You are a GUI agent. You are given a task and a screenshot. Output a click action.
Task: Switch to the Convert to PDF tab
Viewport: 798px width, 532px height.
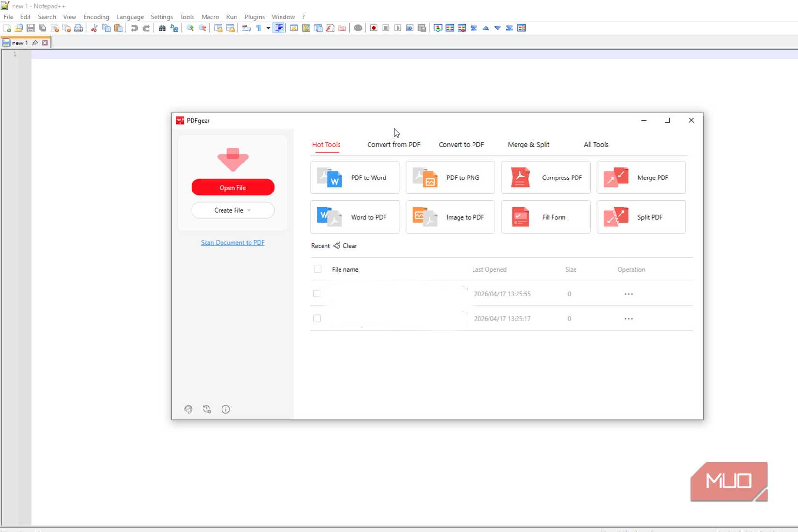point(461,145)
